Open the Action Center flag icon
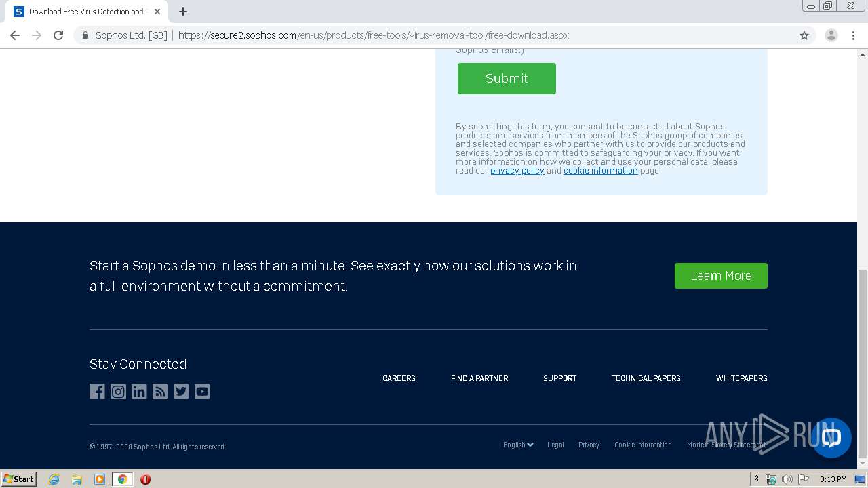Screen dimensions: 868x488 804,479
